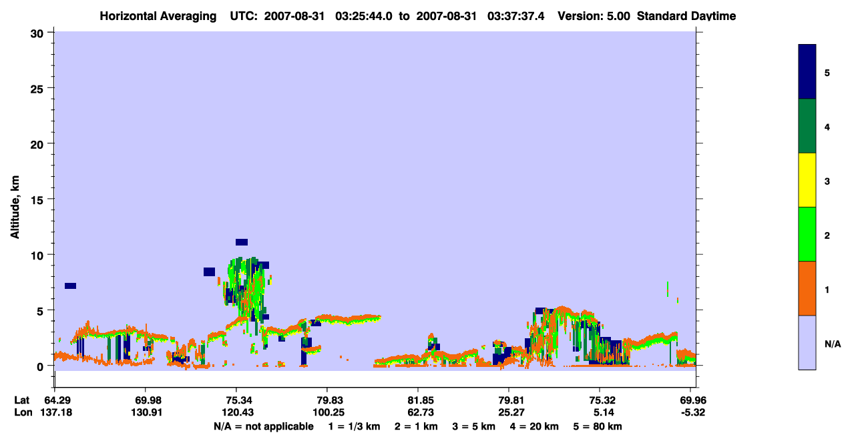
Task: Click the latitude value 79.83
Action: tap(327, 400)
